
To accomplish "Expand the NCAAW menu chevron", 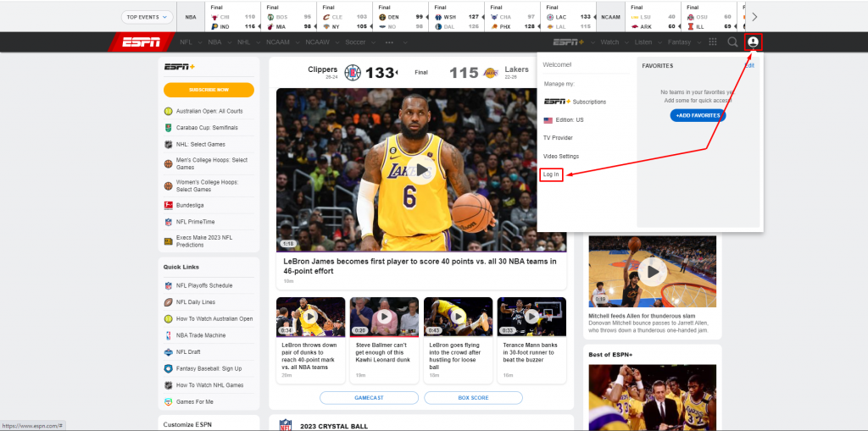I will pos(337,42).
